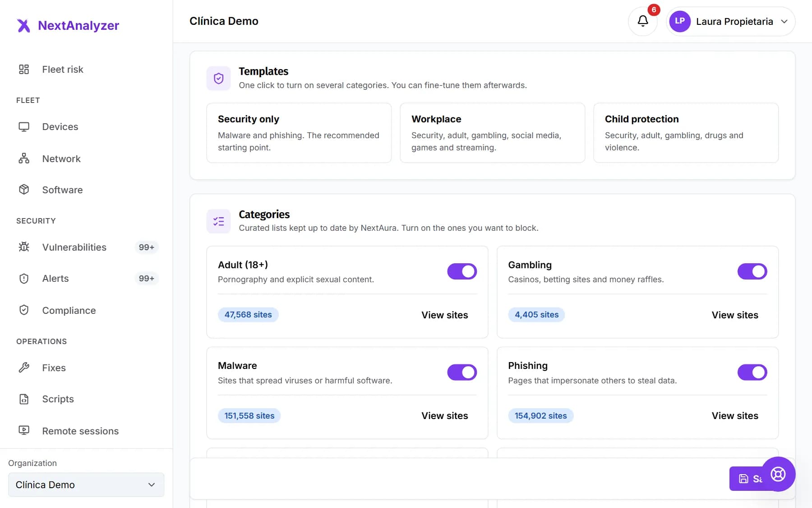Click the red notification count badge

tap(654, 10)
